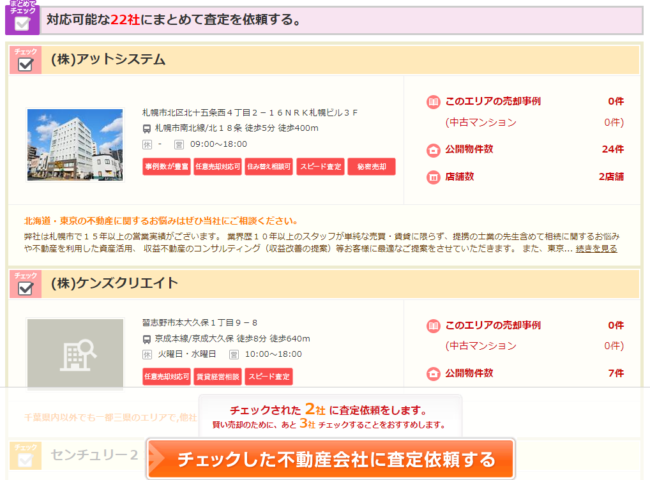Uncheck the (株)アットシステム checkbox
The width and height of the screenshot is (650, 480).
[x=25, y=64]
